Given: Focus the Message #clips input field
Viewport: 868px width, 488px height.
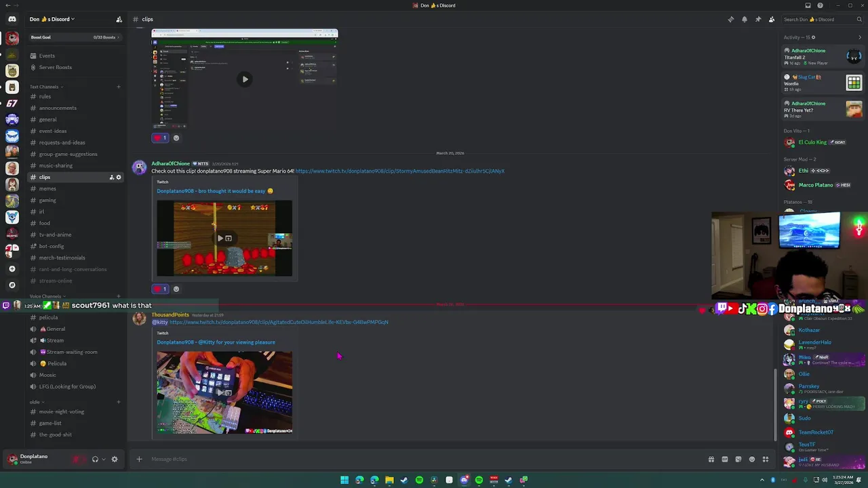Looking at the screenshot, I should 420,460.
